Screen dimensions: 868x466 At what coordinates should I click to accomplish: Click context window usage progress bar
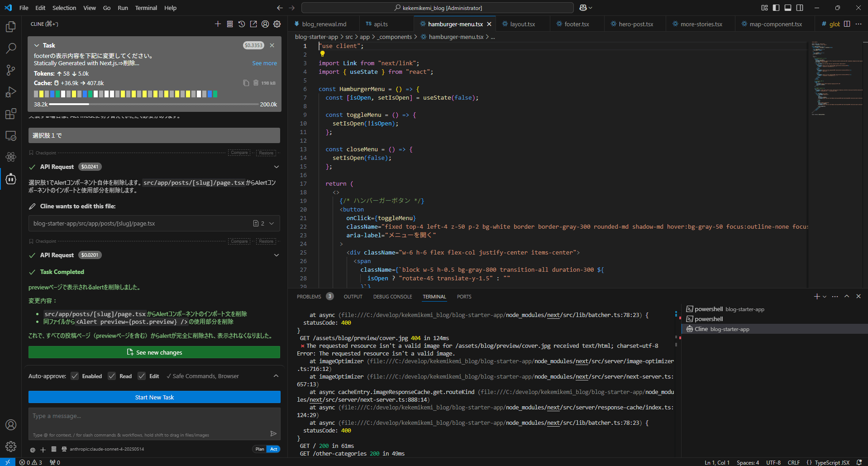tap(154, 104)
